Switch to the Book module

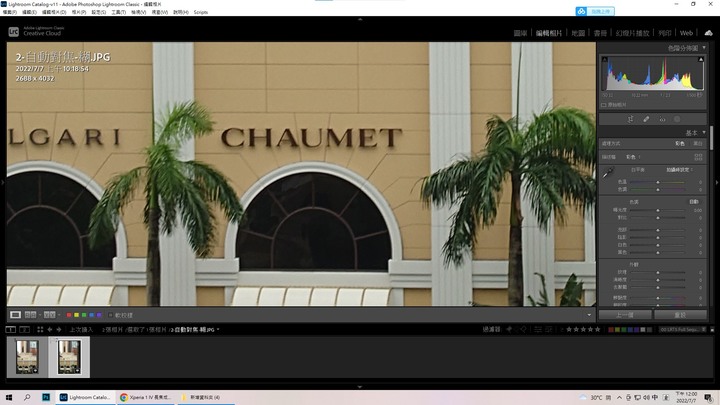click(600, 33)
